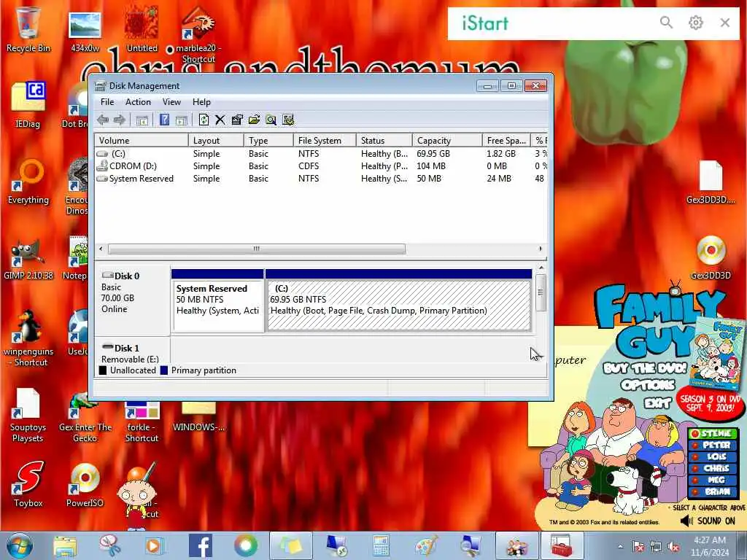Screen dimensions: 747x560
Task: Open the Help menu
Action: coord(201,102)
